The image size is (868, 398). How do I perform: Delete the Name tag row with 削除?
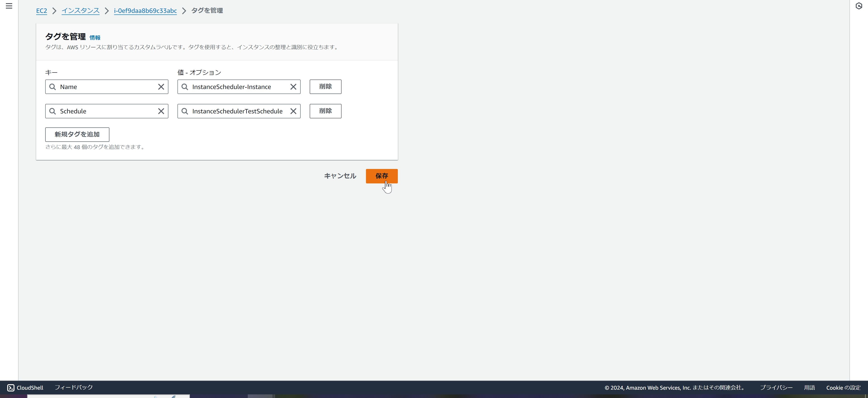[x=325, y=87]
